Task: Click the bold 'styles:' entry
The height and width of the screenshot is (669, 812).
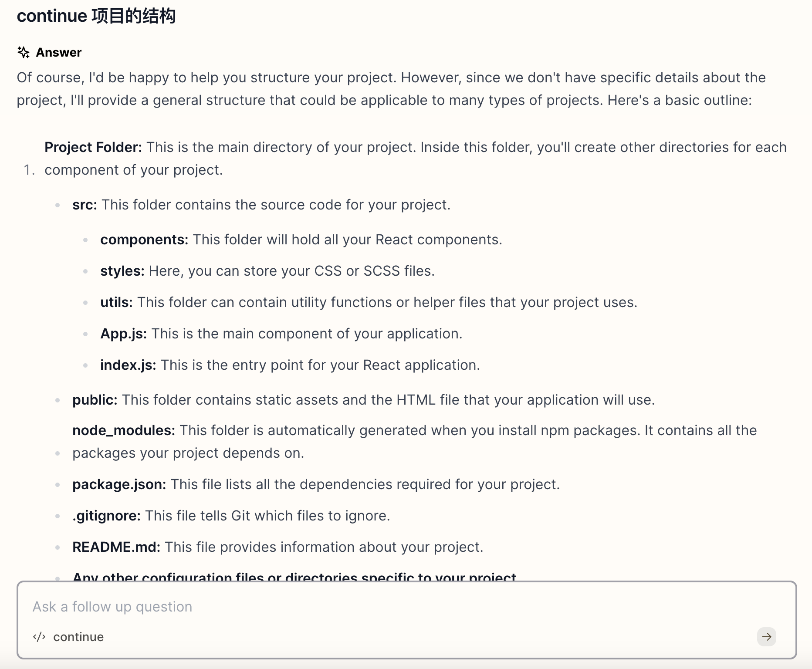Action: pos(122,271)
